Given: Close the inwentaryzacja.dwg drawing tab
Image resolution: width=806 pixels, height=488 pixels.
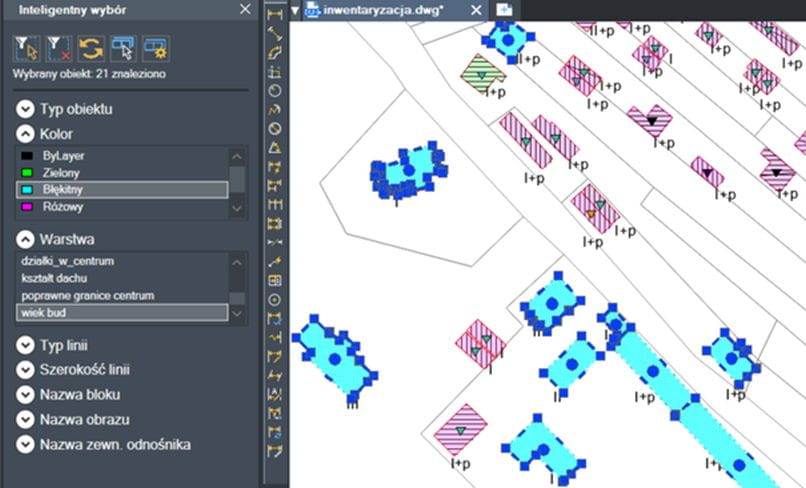Looking at the screenshot, I should (476, 10).
